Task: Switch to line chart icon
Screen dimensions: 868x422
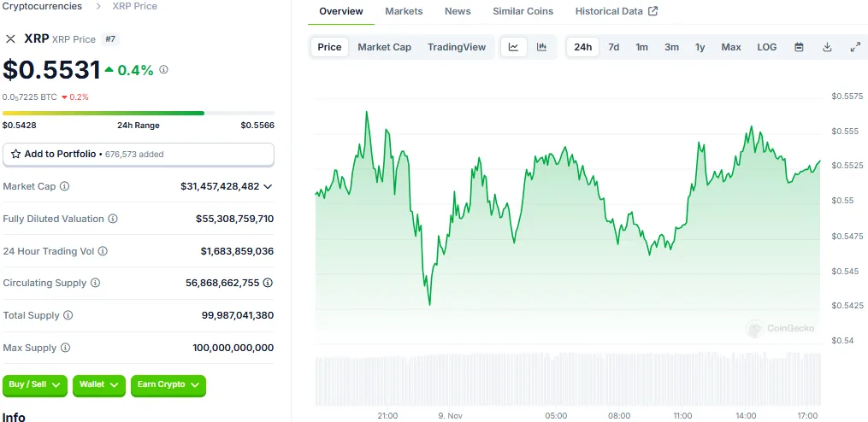Action: pyautogui.click(x=514, y=47)
